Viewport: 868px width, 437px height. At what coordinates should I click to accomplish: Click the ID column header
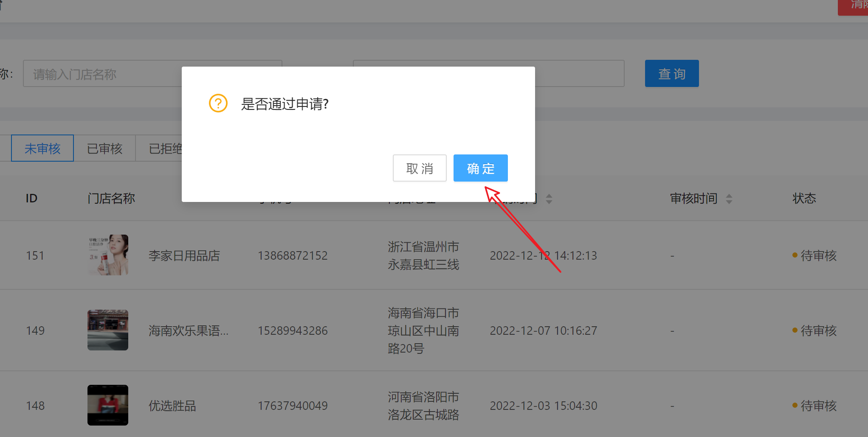click(x=31, y=198)
